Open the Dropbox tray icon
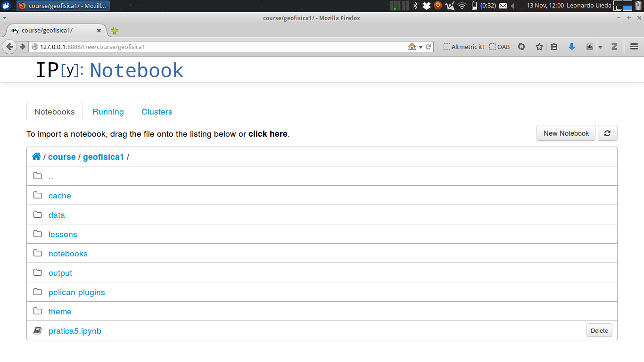This screenshot has height=362, width=644. coord(427,6)
